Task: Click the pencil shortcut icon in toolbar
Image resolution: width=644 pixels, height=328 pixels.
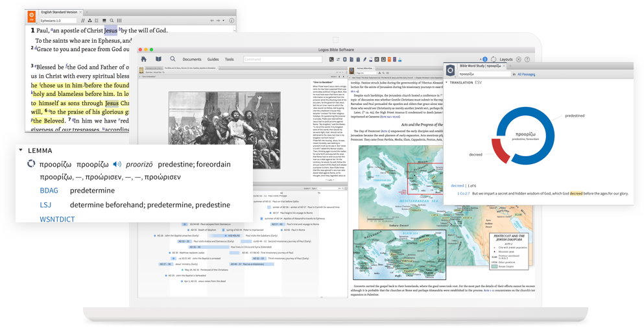Action: (x=364, y=60)
